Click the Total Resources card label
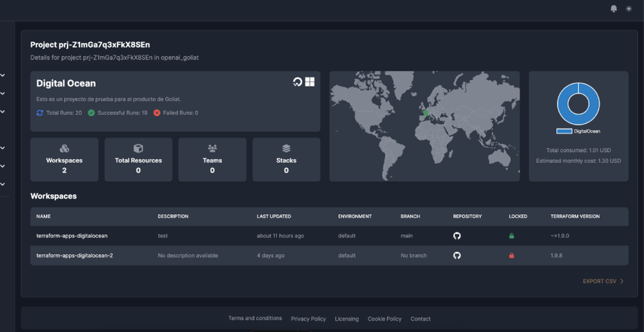This screenshot has width=644, height=332. [138, 160]
